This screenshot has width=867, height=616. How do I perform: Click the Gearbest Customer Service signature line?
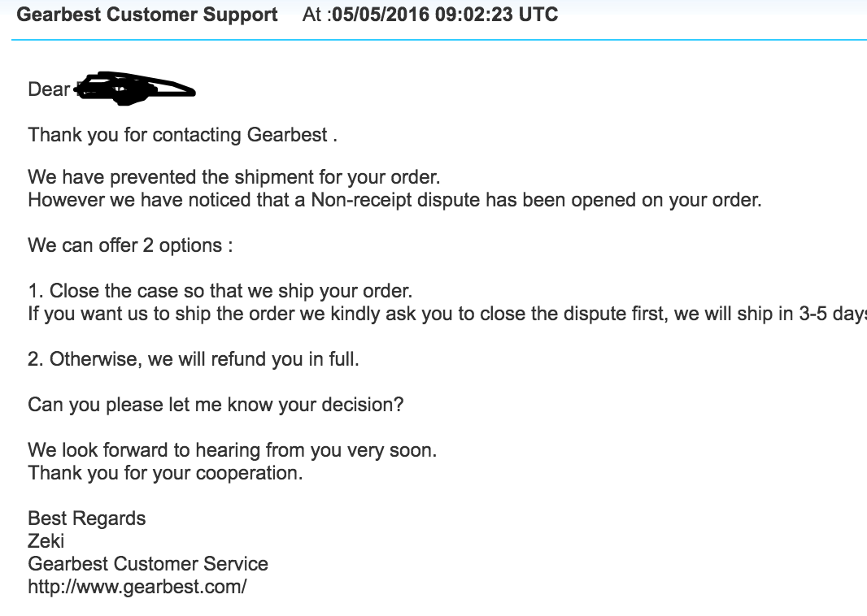[148, 563]
